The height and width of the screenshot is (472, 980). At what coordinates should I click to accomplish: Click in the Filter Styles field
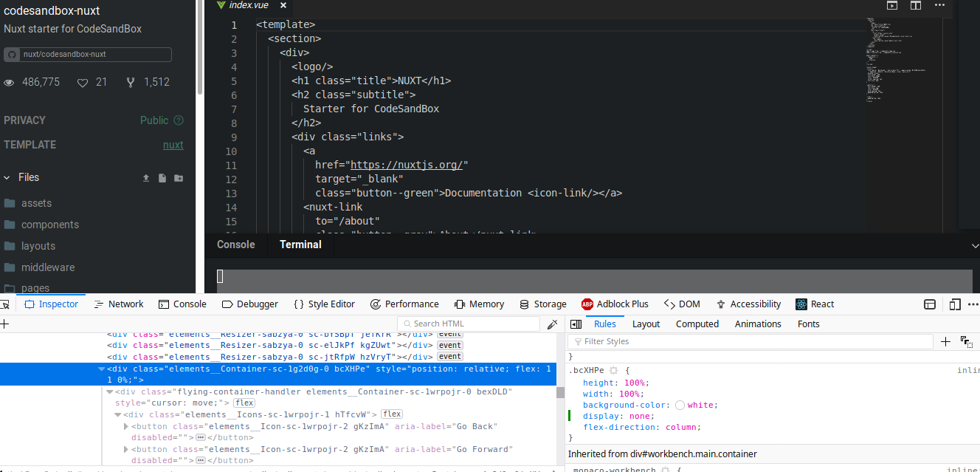(752, 341)
